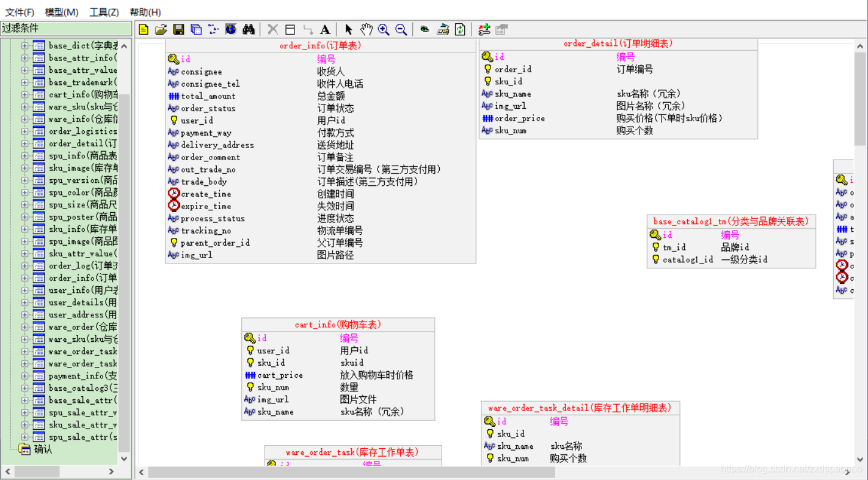Select base_sale_attr in the tree

point(82,400)
